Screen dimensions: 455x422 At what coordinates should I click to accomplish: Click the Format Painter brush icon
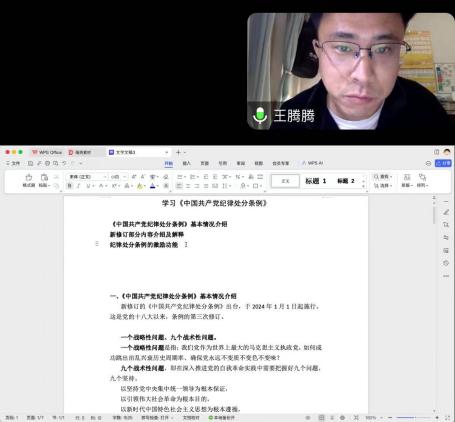(x=29, y=177)
